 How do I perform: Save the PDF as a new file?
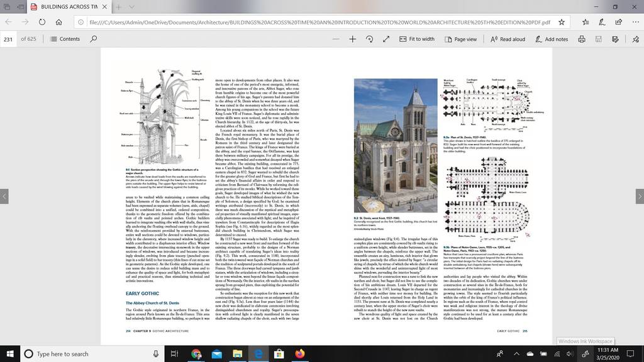615,39
